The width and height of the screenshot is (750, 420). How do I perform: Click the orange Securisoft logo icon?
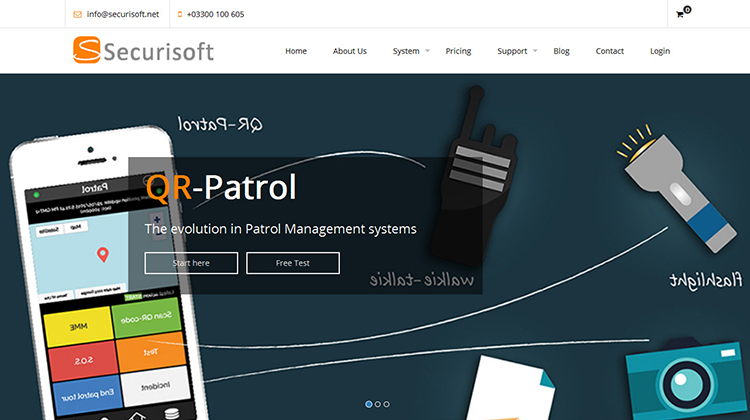(x=87, y=50)
